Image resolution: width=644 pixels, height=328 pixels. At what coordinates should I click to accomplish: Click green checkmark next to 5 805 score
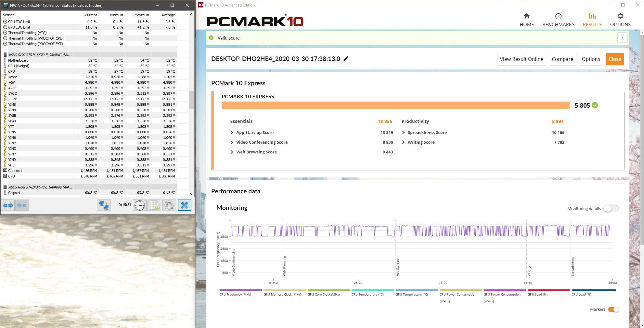tap(595, 105)
